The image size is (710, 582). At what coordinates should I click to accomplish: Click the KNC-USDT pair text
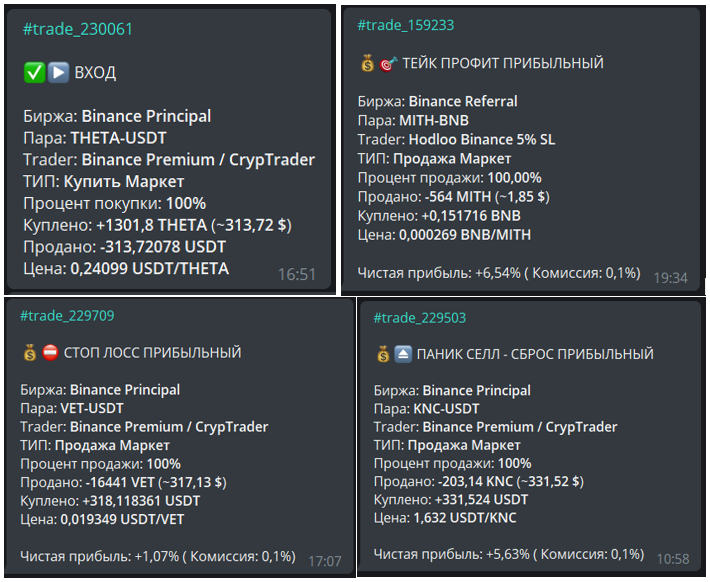coord(448,408)
